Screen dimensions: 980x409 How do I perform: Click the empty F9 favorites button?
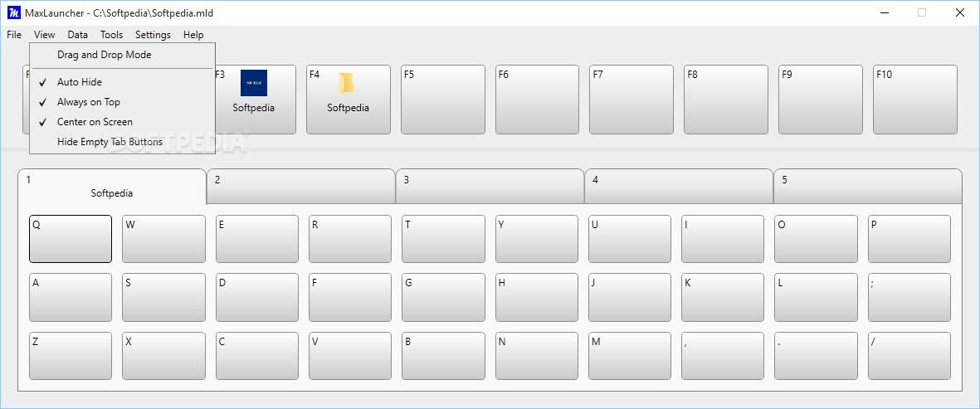[x=821, y=100]
